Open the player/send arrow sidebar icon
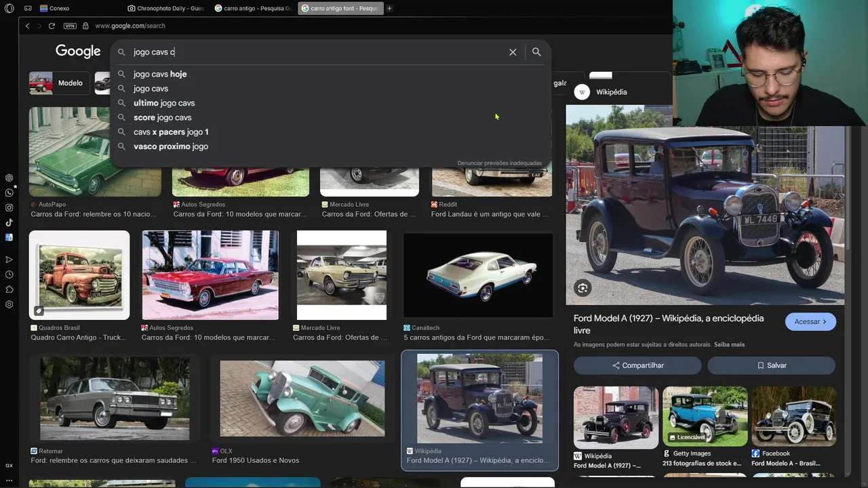Screen dimensions: 868x488 [x=9, y=260]
